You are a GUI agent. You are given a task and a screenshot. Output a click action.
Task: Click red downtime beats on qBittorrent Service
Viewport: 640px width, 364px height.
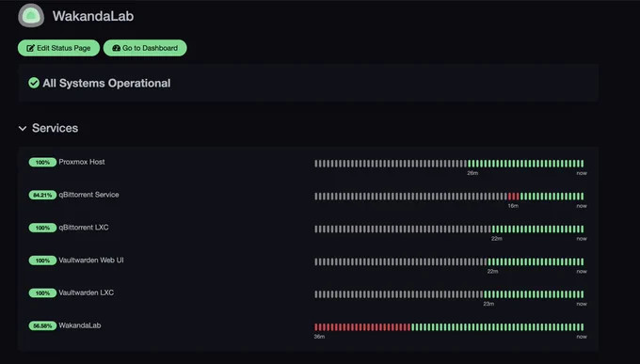click(514, 197)
